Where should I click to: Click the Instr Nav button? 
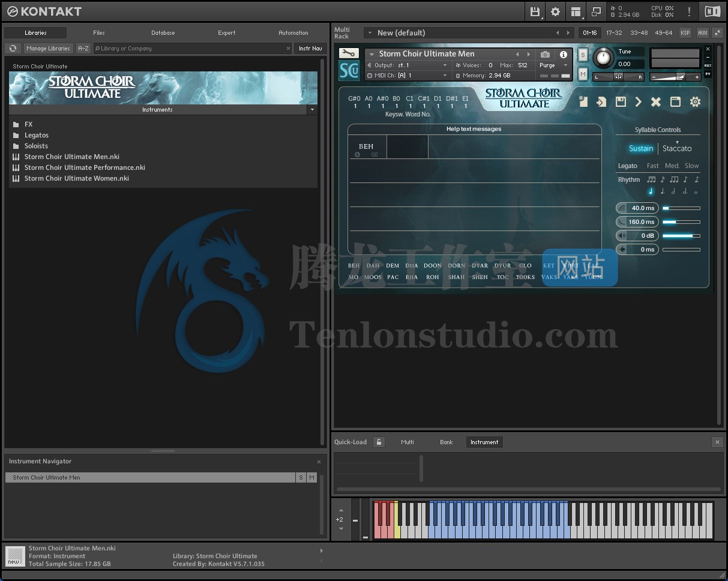click(x=310, y=49)
